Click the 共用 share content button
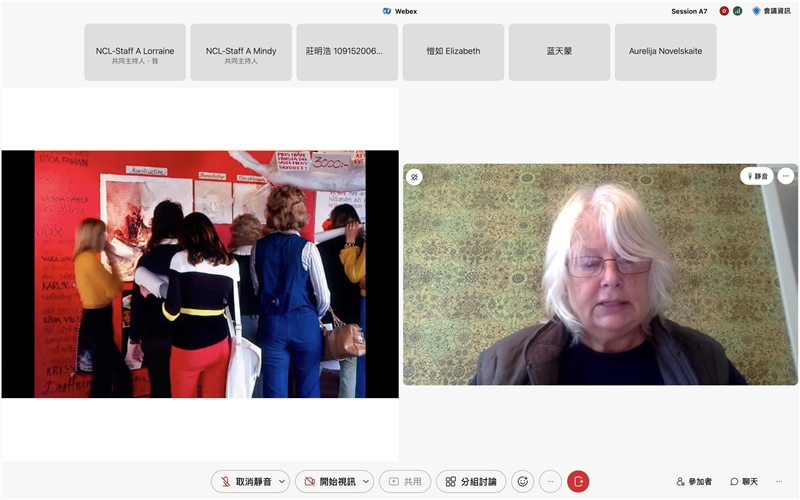The width and height of the screenshot is (800, 500). (405, 481)
